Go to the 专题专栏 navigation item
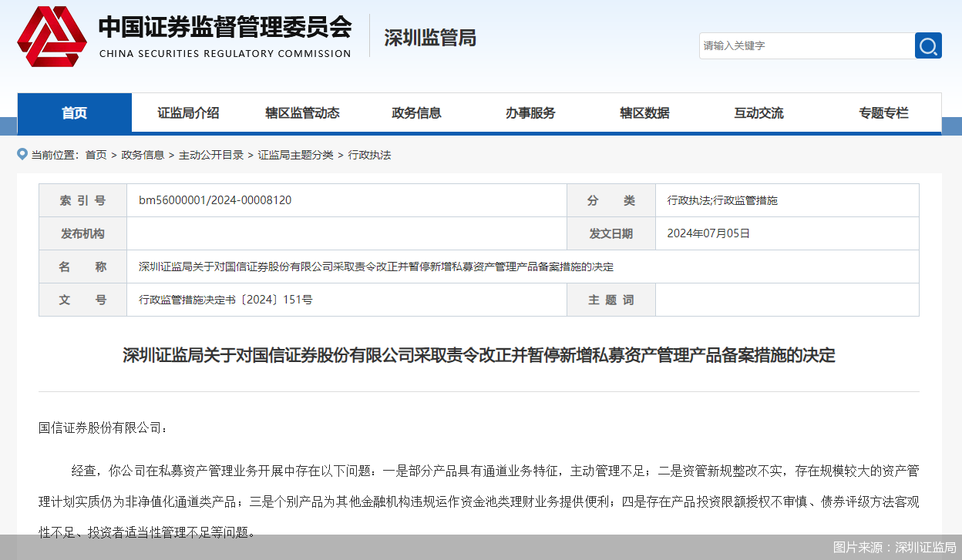962x560 pixels. coord(884,113)
